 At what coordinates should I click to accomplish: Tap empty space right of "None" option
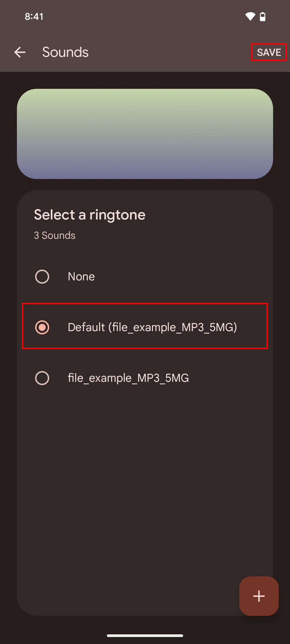188,277
